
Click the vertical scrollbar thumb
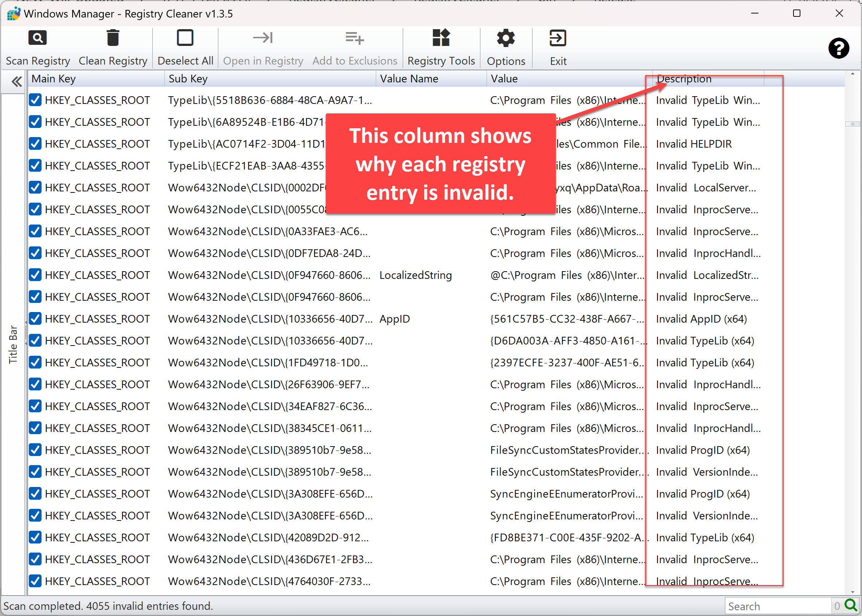pyautogui.click(x=853, y=124)
